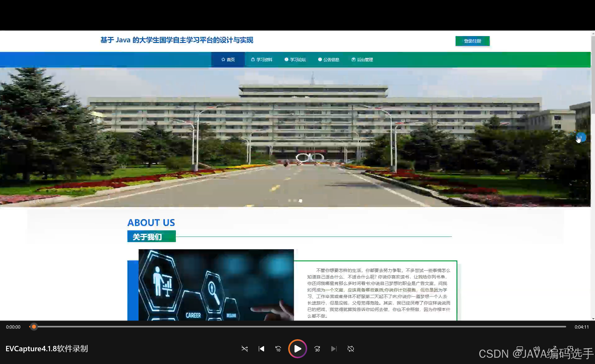The height and width of the screenshot is (364, 595).
Task: Open the 学习论坛 navigation tab
Action: (x=295, y=60)
